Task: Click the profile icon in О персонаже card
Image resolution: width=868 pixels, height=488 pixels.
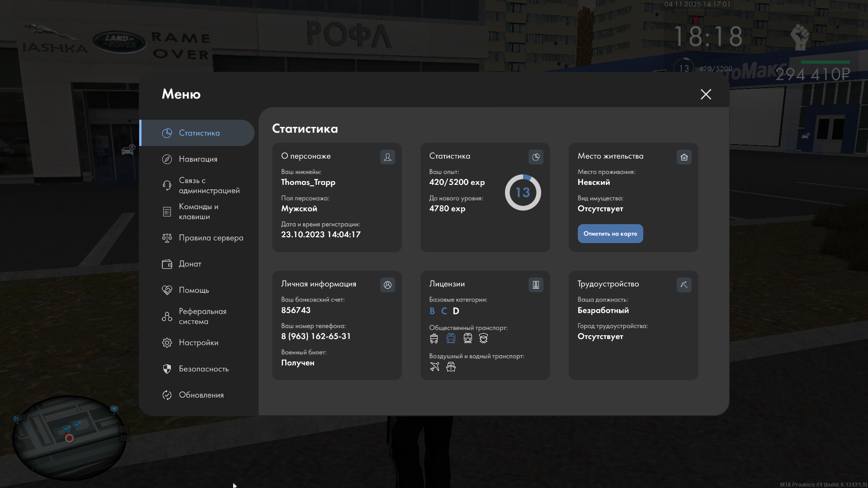Action: (387, 157)
